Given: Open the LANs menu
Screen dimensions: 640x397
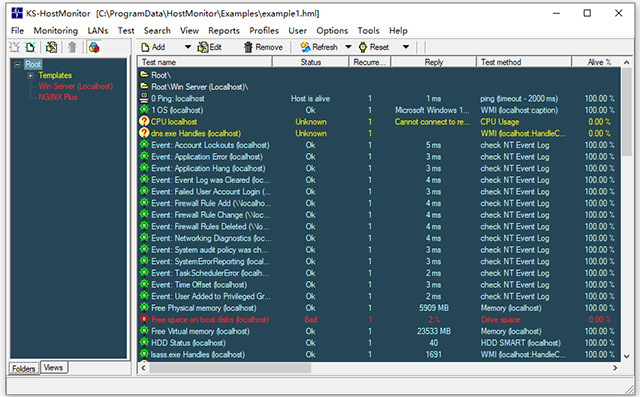Looking at the screenshot, I should (98, 31).
